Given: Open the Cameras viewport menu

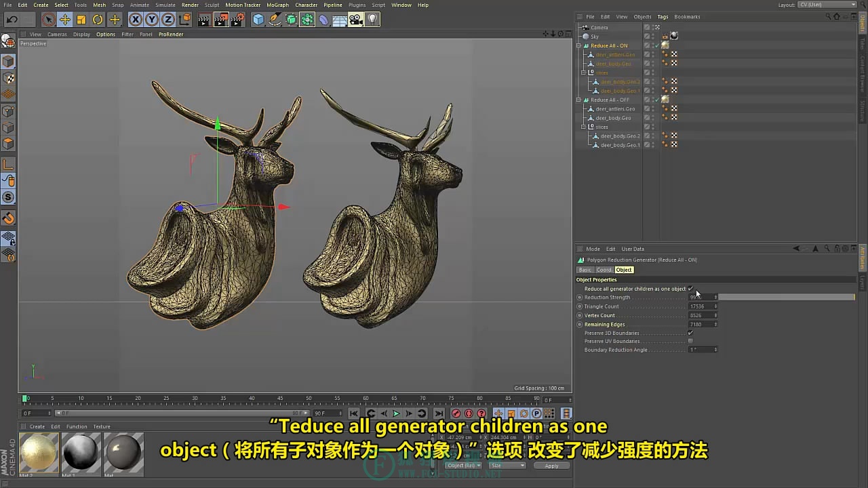Looking at the screenshot, I should 57,35.
